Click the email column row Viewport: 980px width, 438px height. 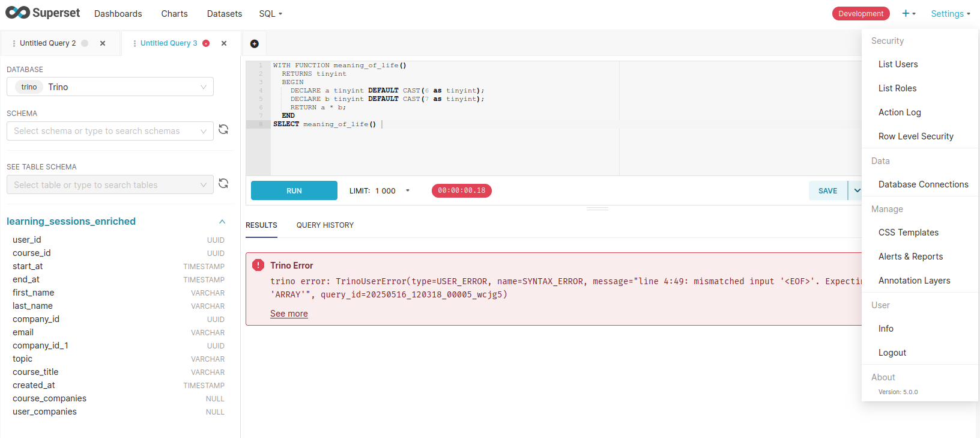[118, 332]
